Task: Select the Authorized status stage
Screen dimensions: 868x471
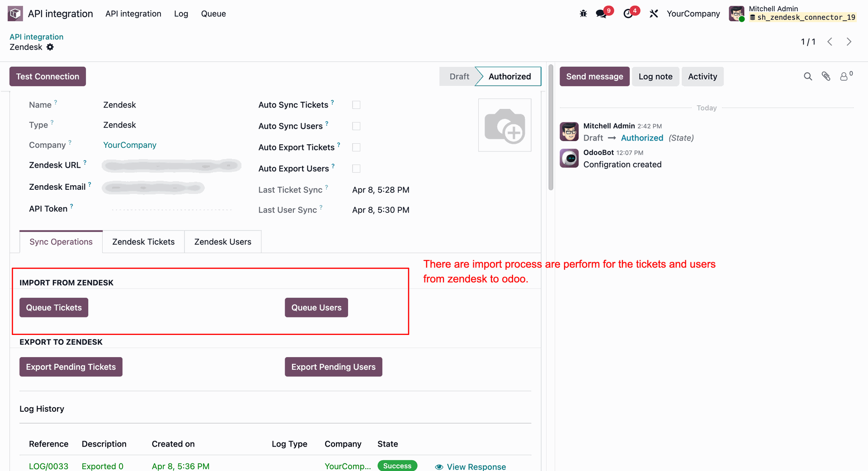Action: (x=509, y=76)
